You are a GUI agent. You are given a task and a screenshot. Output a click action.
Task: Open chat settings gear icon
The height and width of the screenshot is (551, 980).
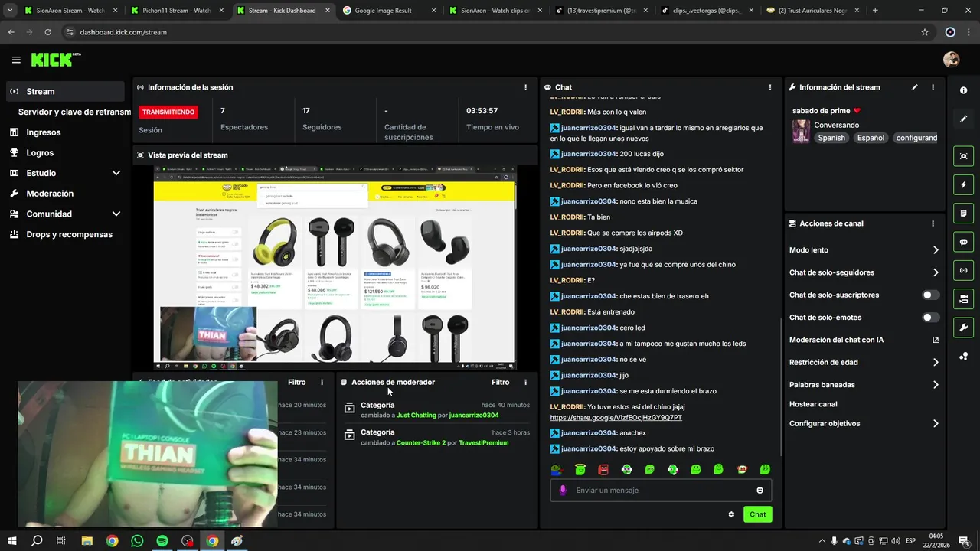coord(731,514)
